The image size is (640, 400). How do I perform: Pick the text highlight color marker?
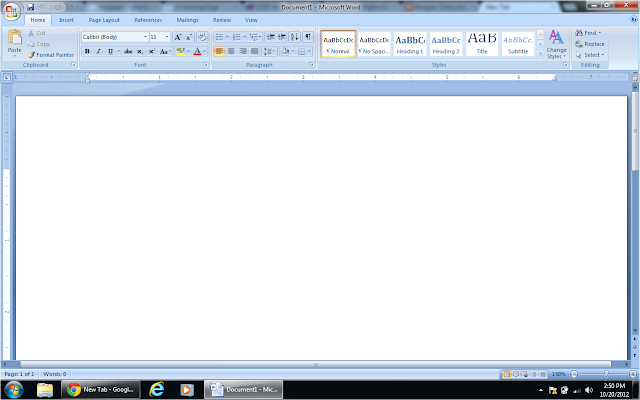[180, 51]
